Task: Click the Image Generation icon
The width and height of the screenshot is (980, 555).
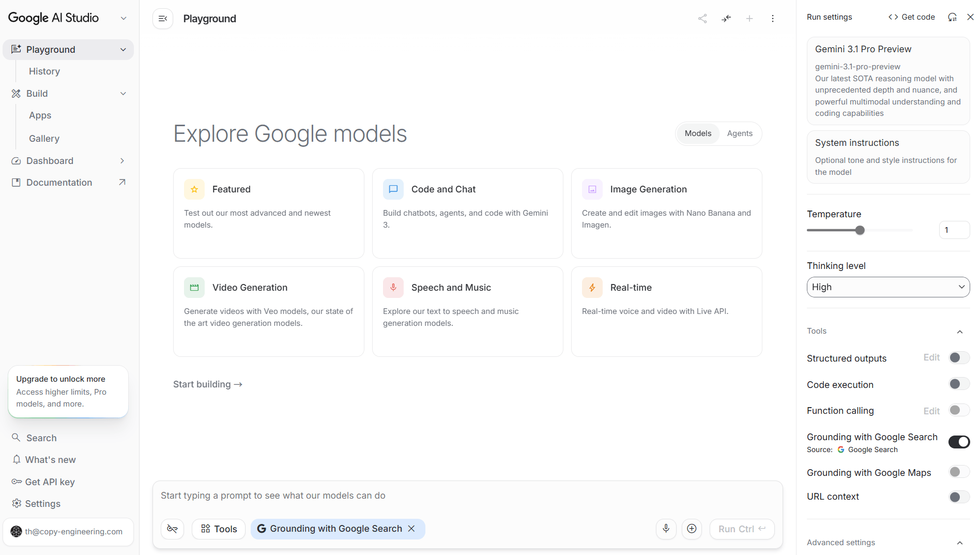Action: click(x=592, y=189)
